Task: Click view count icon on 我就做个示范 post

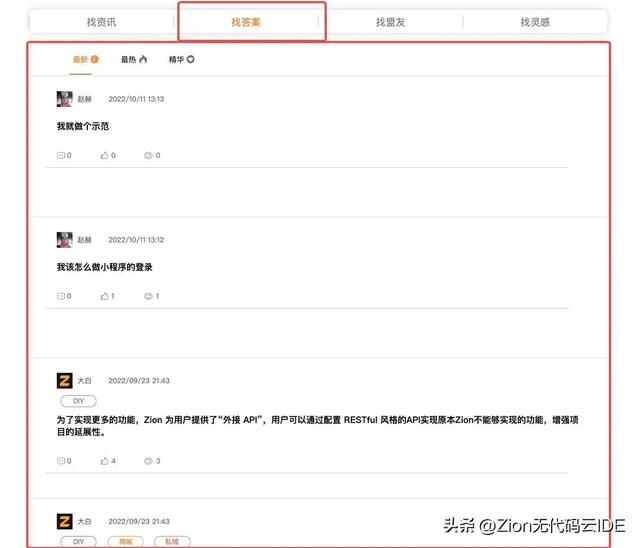Action: point(149,155)
